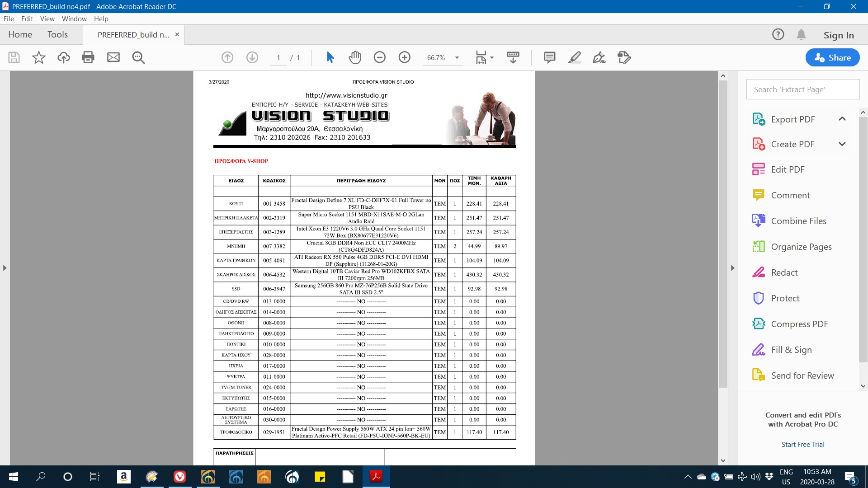Click Sign In

pos(839,35)
